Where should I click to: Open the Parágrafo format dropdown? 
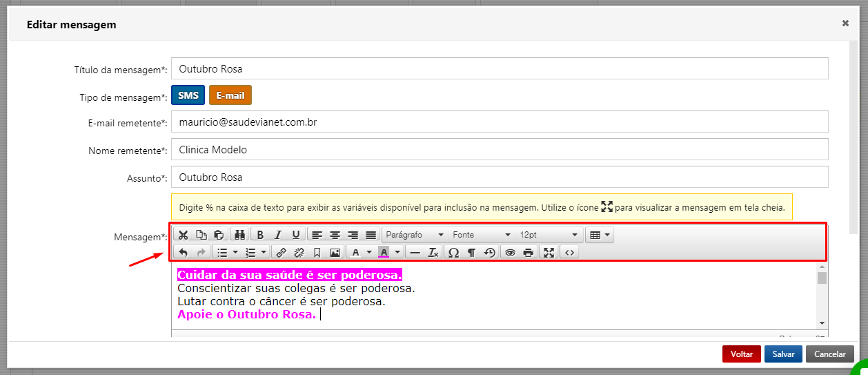coord(415,235)
